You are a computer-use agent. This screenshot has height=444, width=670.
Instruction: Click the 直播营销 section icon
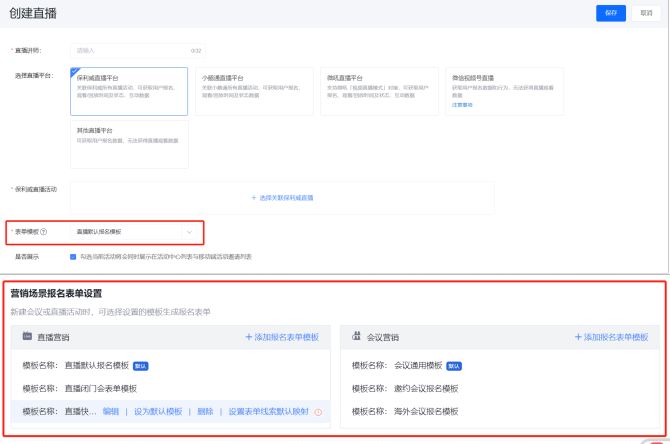point(27,338)
